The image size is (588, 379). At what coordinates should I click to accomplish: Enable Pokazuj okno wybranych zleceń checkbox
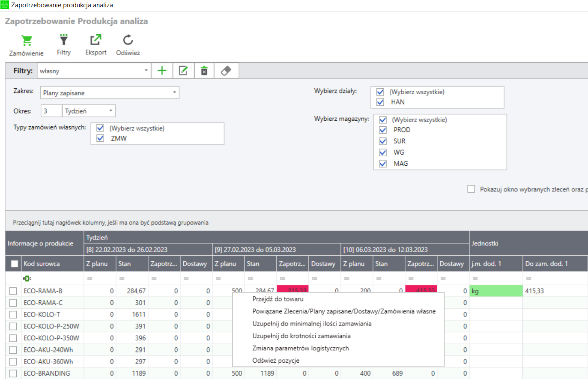471,189
